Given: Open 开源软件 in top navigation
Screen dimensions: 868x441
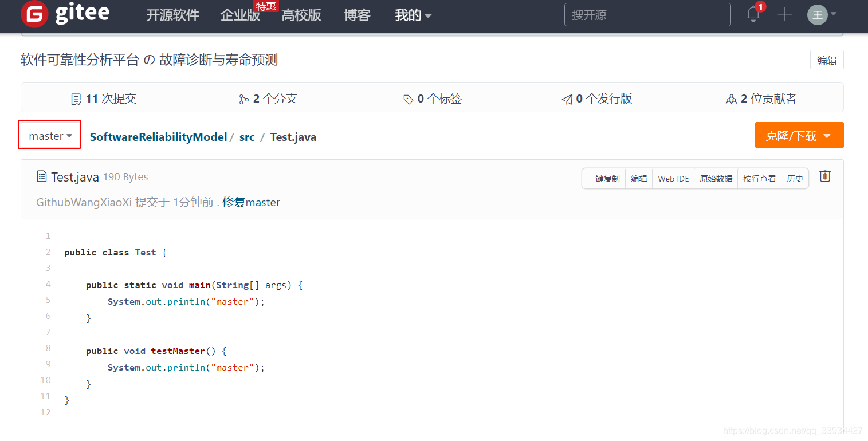Looking at the screenshot, I should (x=172, y=15).
